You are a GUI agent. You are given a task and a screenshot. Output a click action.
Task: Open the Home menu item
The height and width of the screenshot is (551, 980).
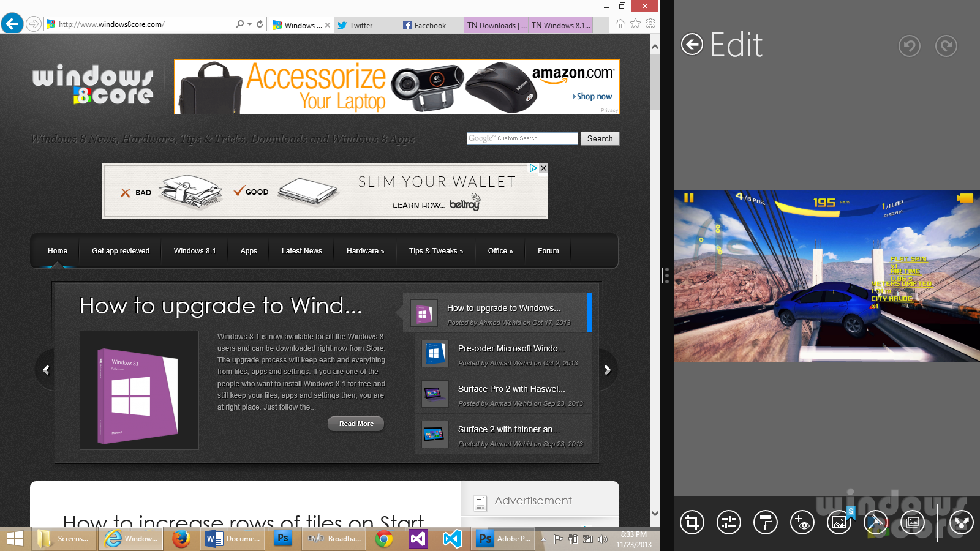click(58, 251)
